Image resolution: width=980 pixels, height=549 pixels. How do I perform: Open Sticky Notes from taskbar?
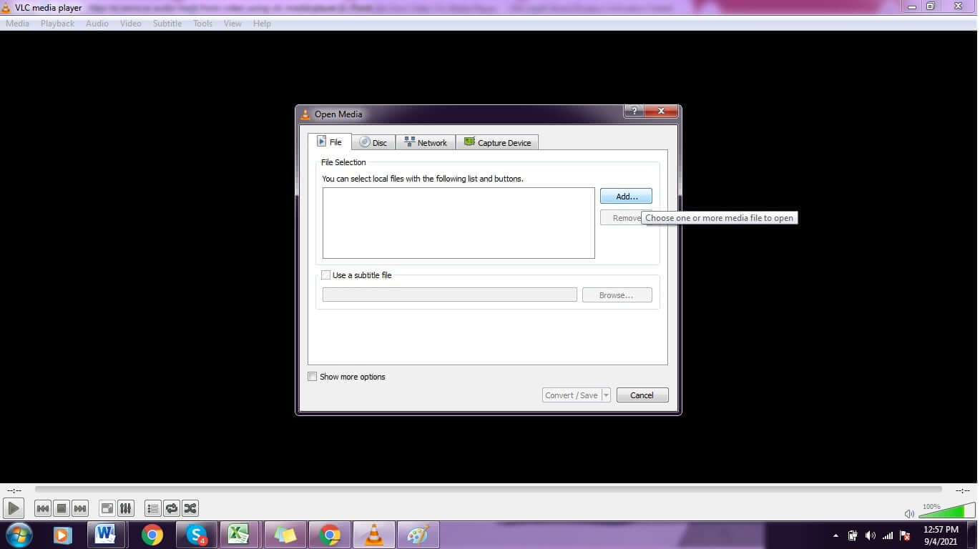point(285,535)
